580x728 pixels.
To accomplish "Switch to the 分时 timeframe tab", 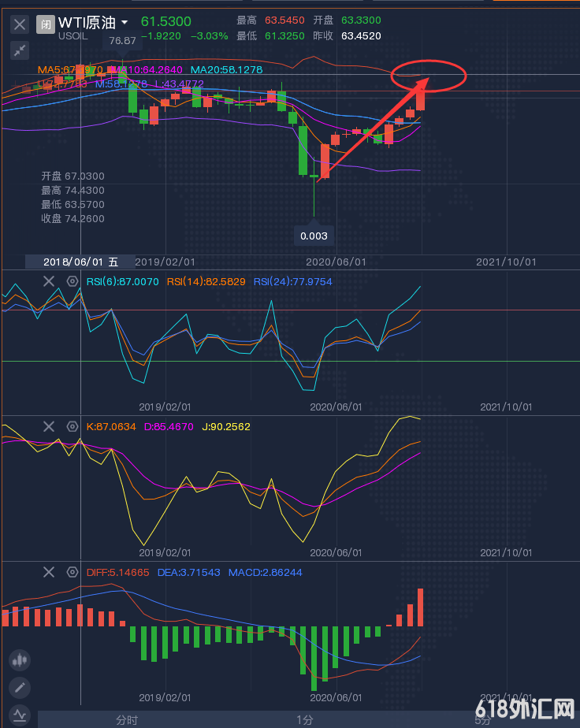I will [x=127, y=720].
